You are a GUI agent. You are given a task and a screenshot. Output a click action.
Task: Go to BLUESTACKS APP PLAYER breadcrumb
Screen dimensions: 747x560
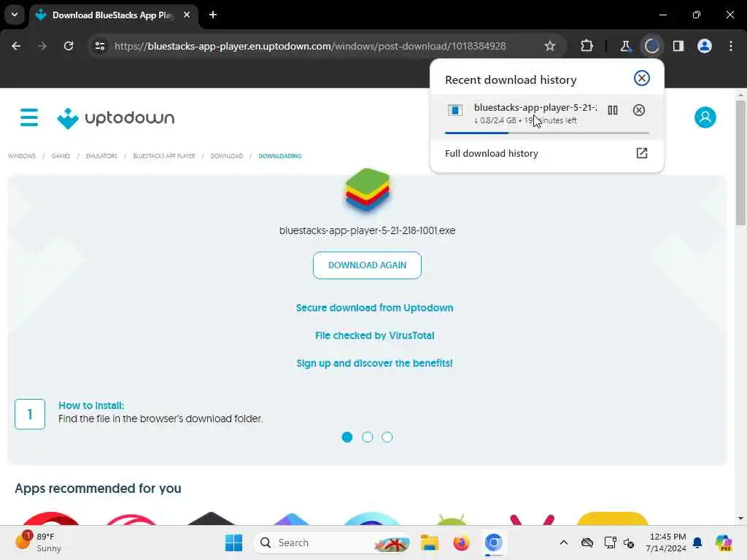tap(164, 156)
